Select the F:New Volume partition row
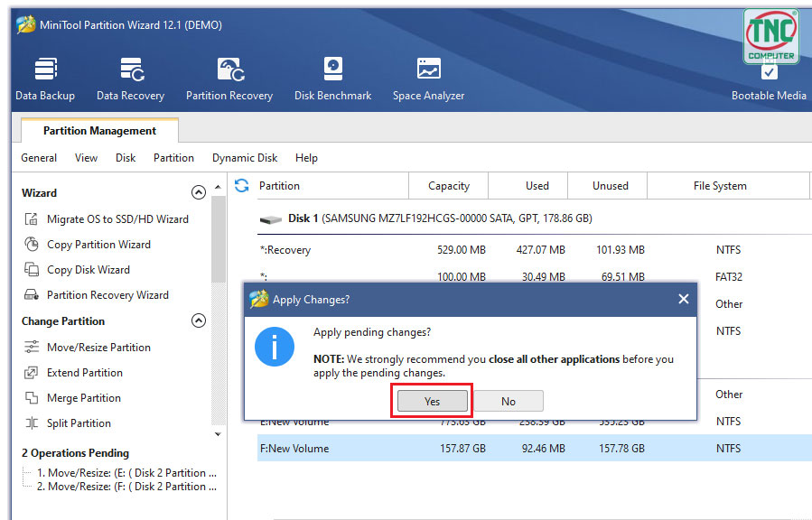Image resolution: width=812 pixels, height=520 pixels. 535,448
